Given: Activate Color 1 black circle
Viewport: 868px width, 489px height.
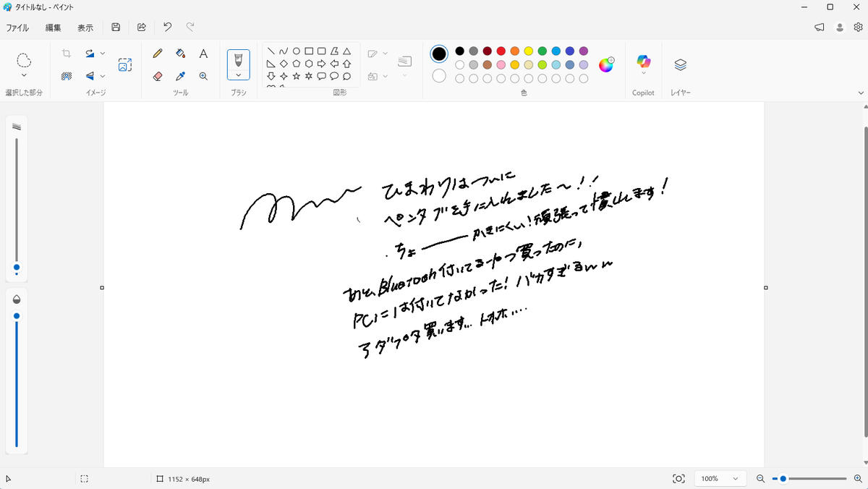Looking at the screenshot, I should tap(439, 54).
